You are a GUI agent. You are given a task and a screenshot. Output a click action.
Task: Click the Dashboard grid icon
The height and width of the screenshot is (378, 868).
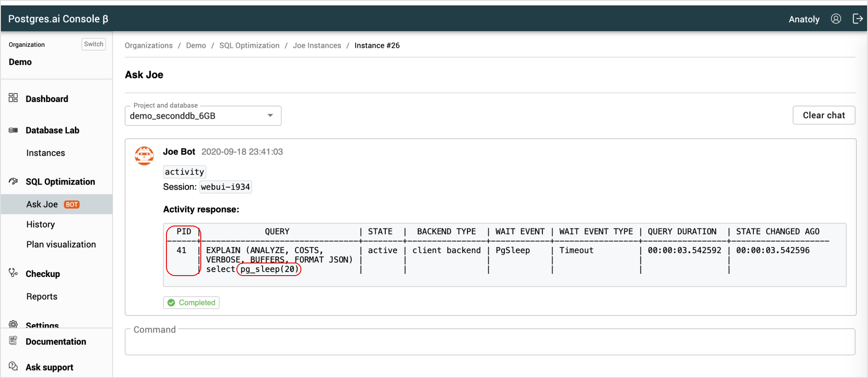(x=13, y=98)
